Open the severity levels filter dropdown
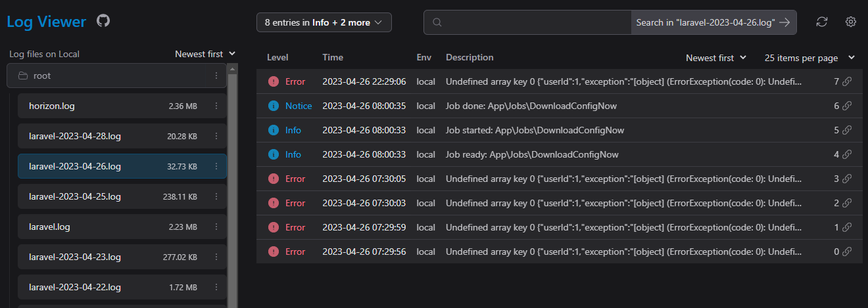The image size is (868, 308). 324,22
